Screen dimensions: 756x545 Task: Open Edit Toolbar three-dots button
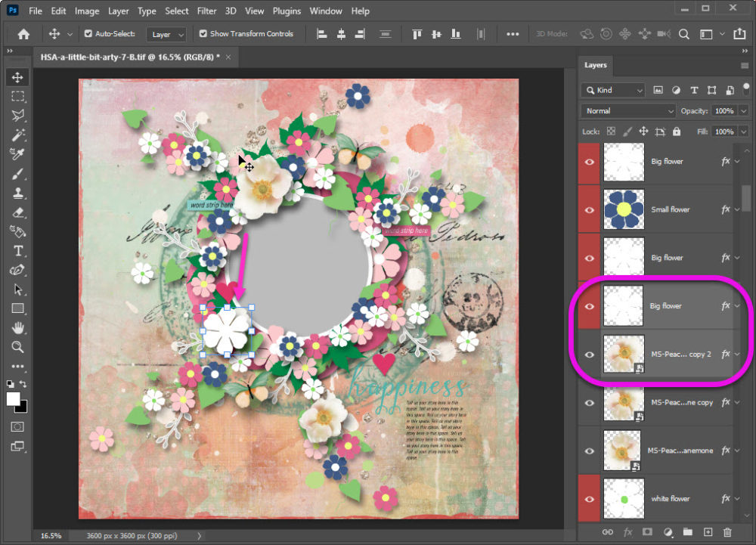point(18,366)
